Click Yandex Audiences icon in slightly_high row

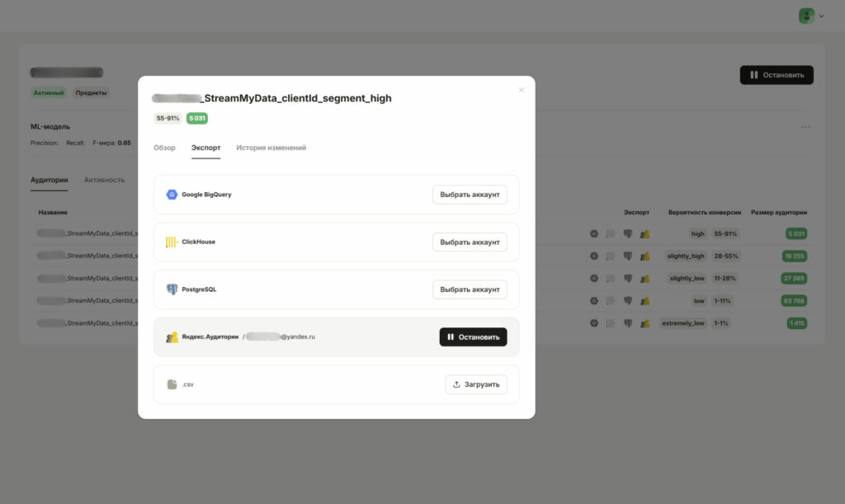[644, 257]
